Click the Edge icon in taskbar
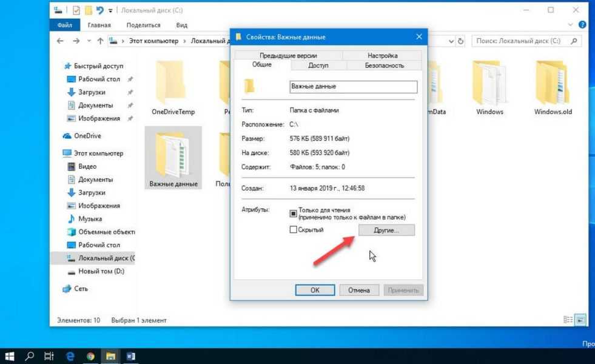Image resolution: width=595 pixels, height=364 pixels. [70, 357]
